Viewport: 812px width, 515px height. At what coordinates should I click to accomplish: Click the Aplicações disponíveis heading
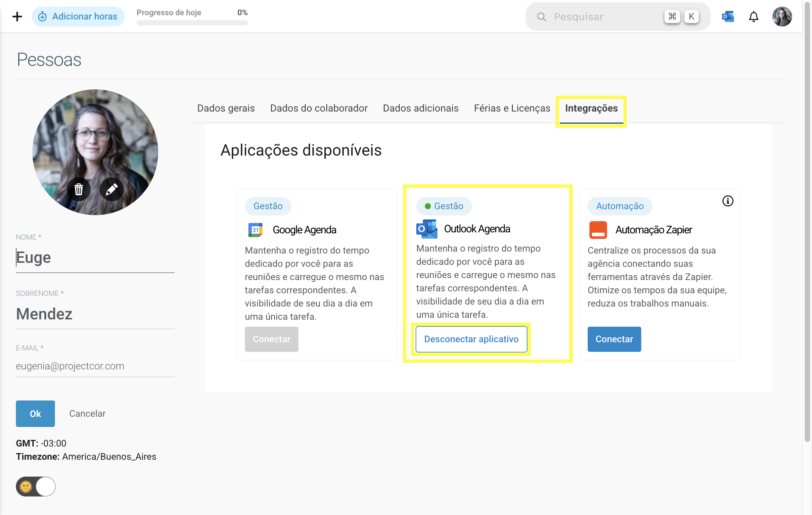click(301, 150)
